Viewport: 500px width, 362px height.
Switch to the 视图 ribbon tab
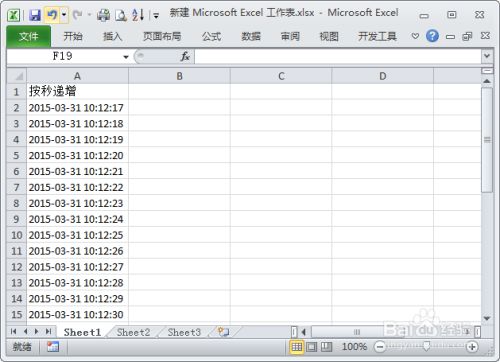[x=329, y=36]
